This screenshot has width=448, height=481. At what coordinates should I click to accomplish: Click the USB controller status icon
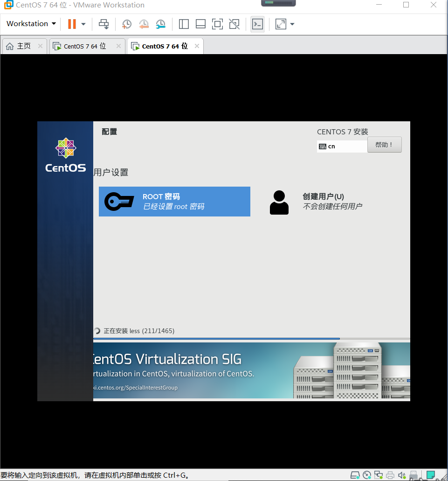[x=414, y=475]
